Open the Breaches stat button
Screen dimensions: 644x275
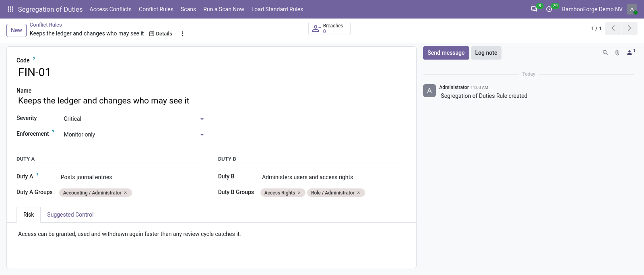[329, 28]
